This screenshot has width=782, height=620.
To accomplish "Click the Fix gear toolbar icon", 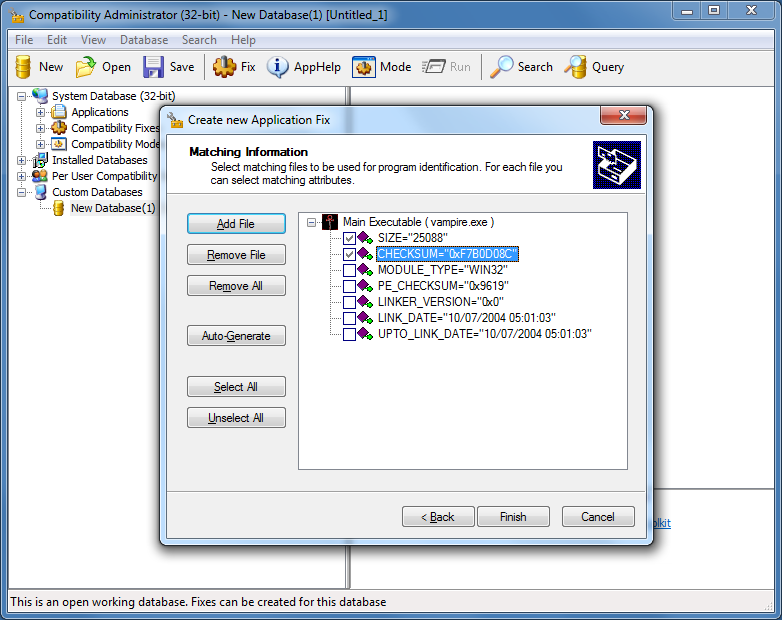I will (x=224, y=67).
